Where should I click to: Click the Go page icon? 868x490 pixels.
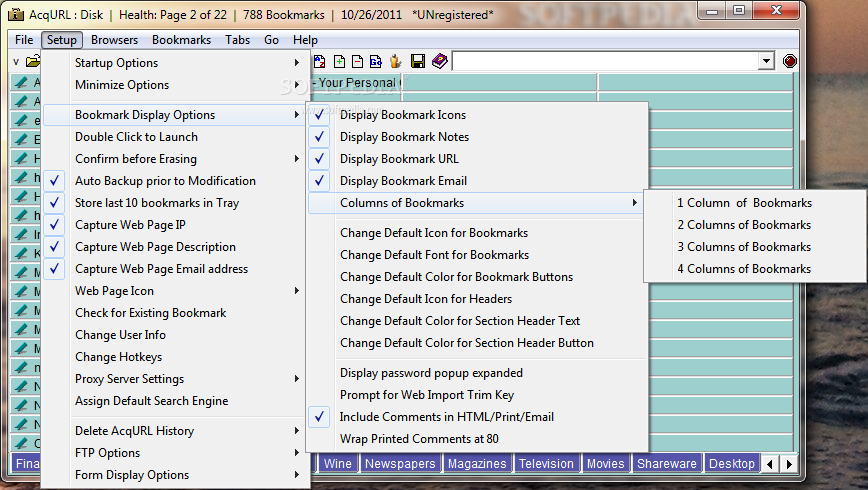(376, 61)
